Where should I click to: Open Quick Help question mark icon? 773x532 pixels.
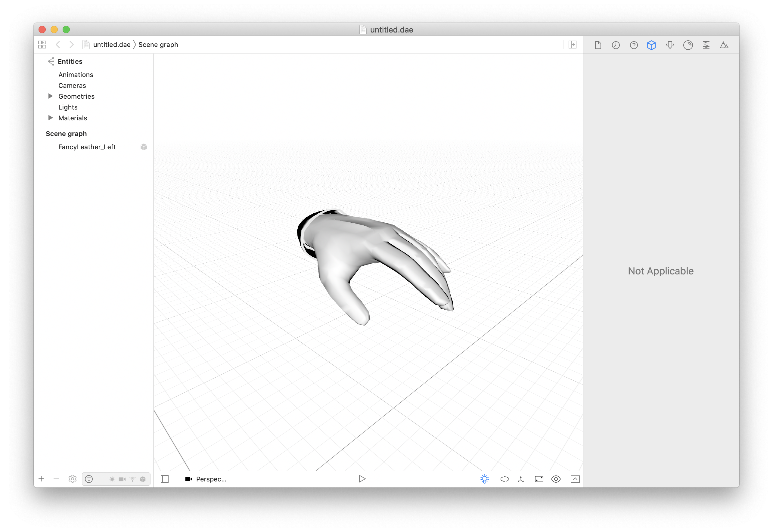click(634, 45)
